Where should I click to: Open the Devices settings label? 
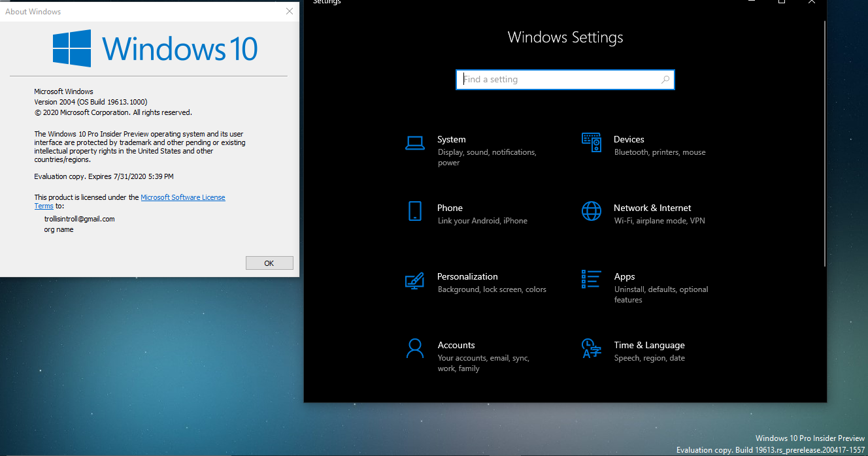[629, 139]
